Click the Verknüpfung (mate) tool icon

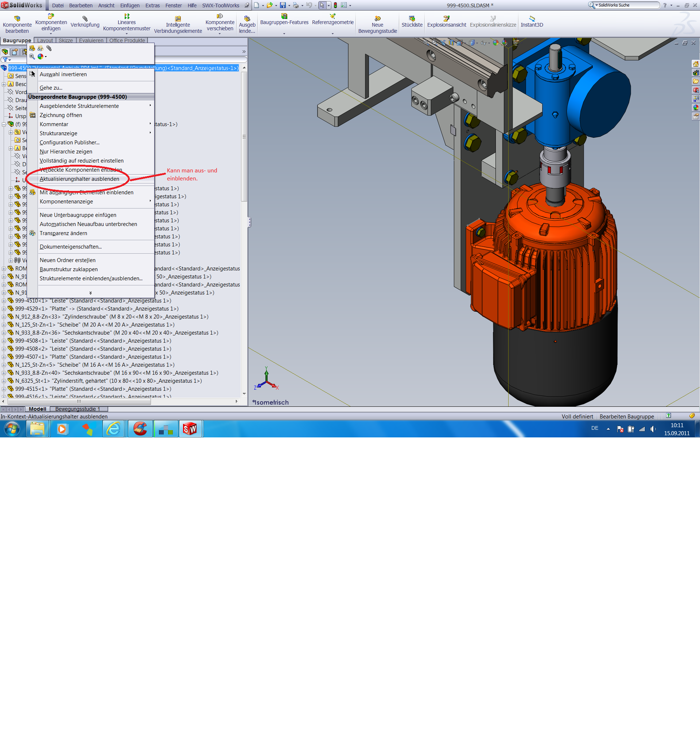coord(85,19)
